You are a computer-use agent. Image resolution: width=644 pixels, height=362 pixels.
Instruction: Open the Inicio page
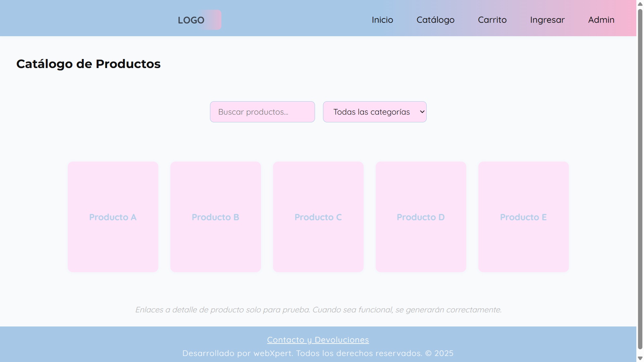click(x=382, y=20)
